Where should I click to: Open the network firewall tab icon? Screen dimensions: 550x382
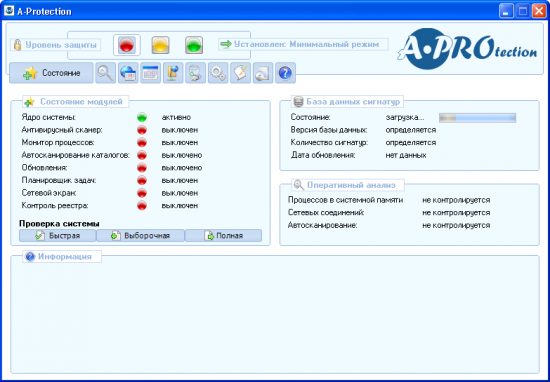coord(173,73)
